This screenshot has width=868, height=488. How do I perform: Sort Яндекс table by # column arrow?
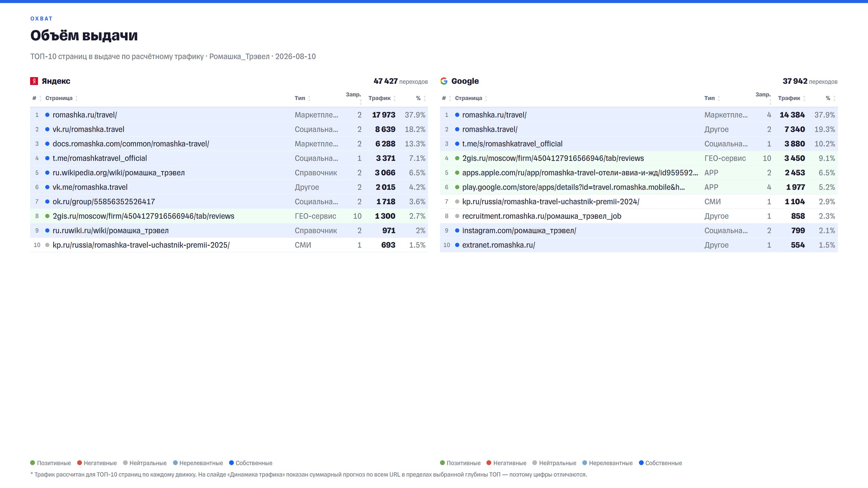coord(40,98)
